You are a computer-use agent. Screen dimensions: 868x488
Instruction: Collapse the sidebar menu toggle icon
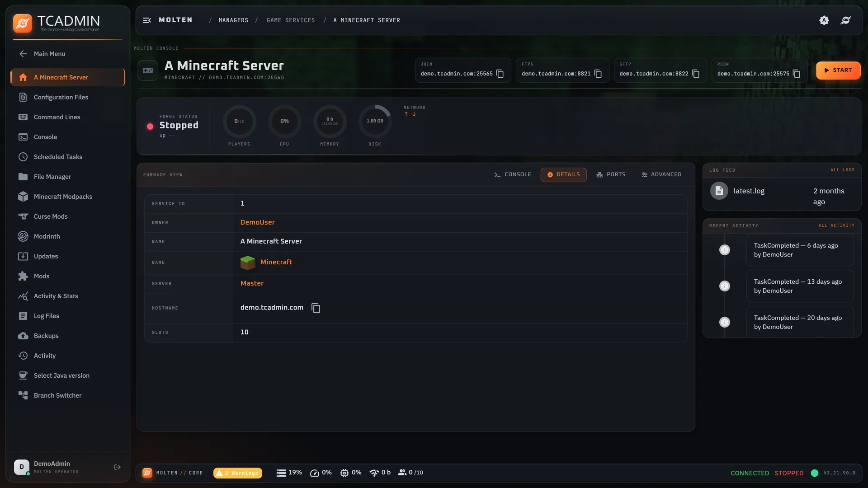147,20
